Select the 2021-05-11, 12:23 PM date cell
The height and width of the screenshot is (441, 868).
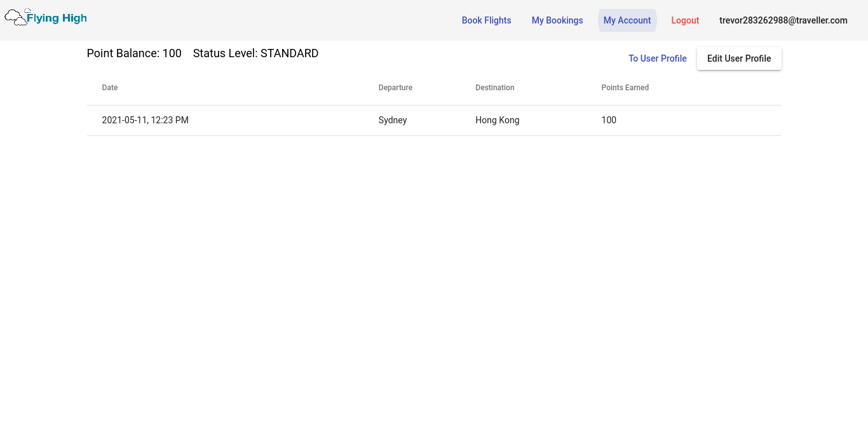point(145,120)
